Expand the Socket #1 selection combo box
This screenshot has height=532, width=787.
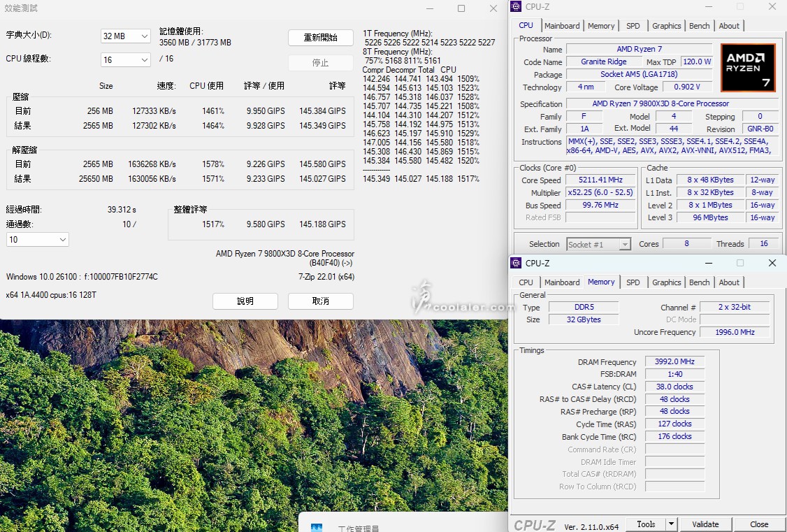[598, 245]
